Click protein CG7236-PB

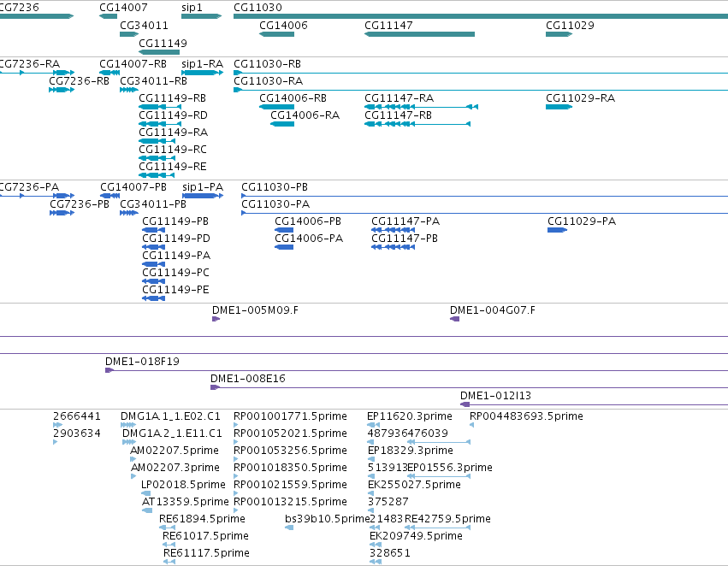[62, 213]
